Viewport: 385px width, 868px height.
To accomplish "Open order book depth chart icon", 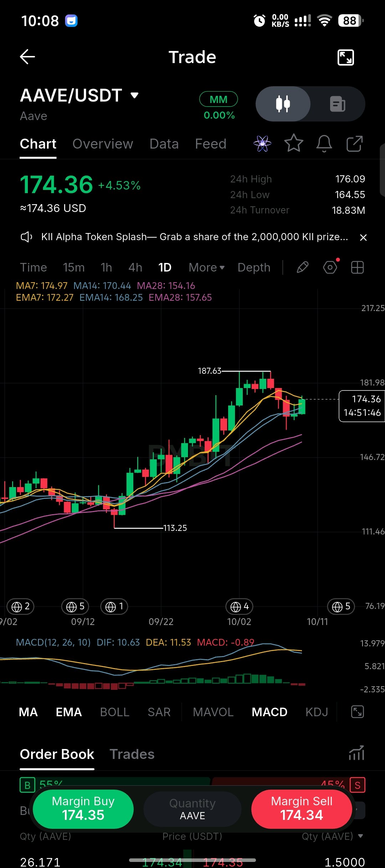I will (356, 753).
